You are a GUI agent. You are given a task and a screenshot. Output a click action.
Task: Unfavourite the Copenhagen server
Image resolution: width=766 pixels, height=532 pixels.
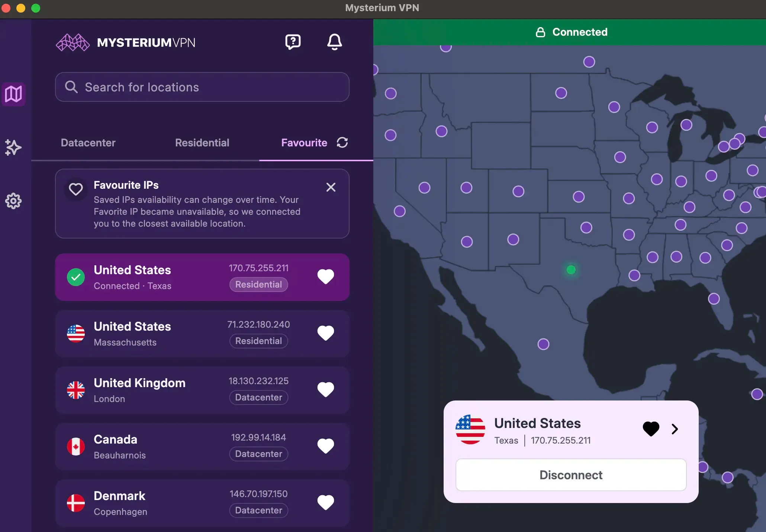326,503
